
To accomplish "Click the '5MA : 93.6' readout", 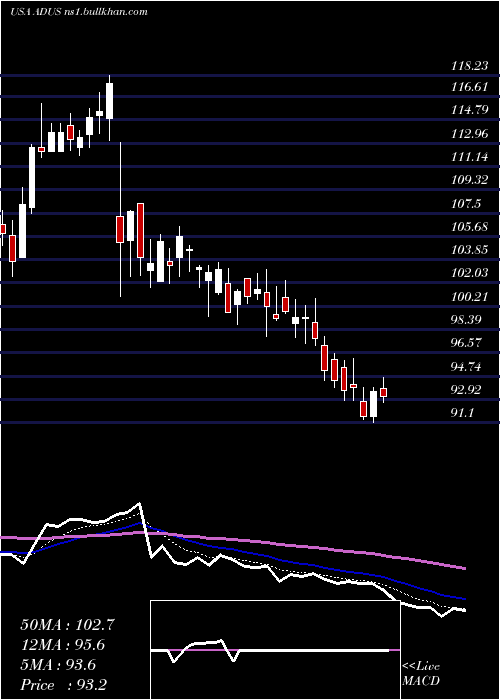I will (58, 665).
